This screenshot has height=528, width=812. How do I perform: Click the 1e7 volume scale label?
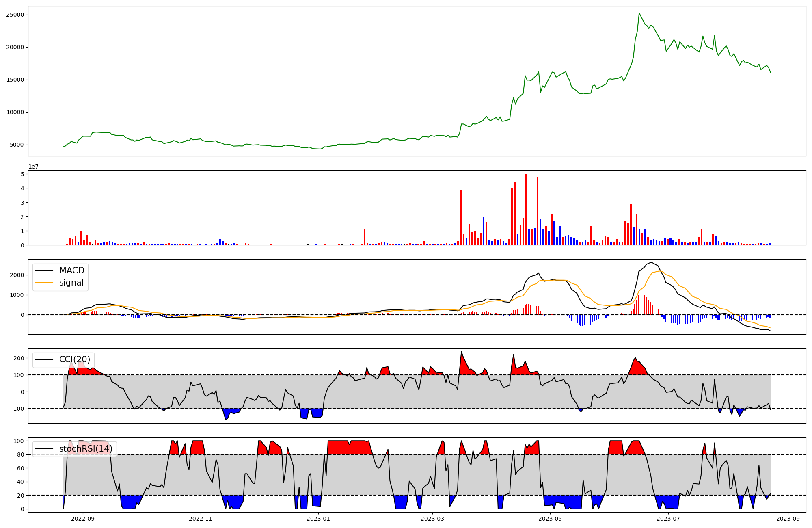pyautogui.click(x=33, y=167)
